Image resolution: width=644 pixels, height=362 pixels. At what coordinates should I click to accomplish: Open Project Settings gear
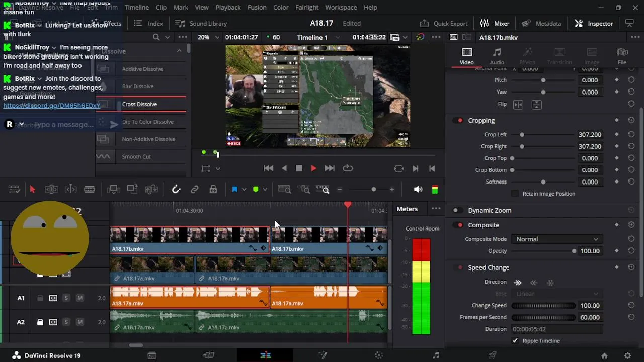(x=627, y=355)
